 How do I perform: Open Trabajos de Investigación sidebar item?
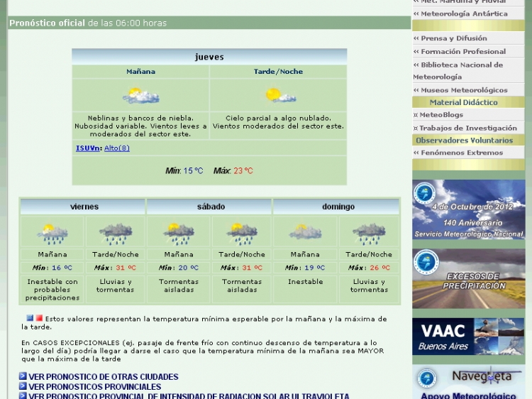(x=468, y=128)
